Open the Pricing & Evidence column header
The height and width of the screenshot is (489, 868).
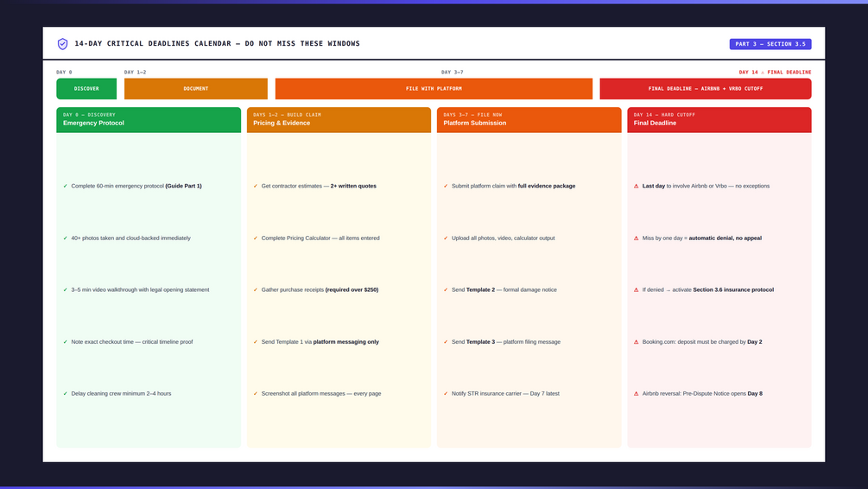pyautogui.click(x=339, y=119)
